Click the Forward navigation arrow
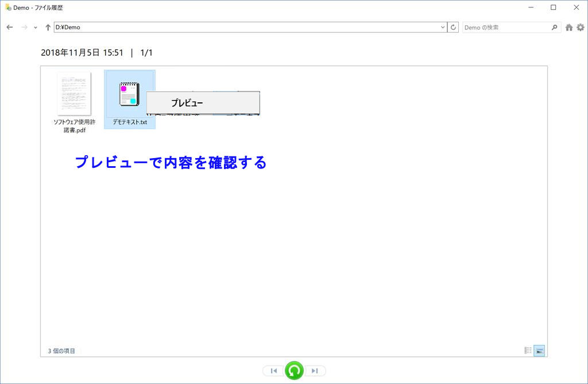The width and height of the screenshot is (588, 384). pyautogui.click(x=24, y=27)
